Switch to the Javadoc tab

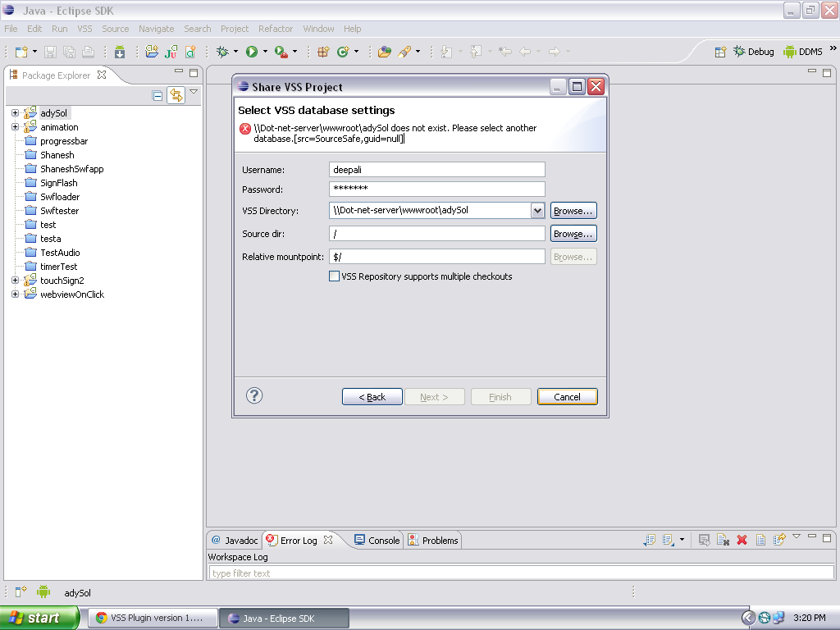pyautogui.click(x=235, y=541)
